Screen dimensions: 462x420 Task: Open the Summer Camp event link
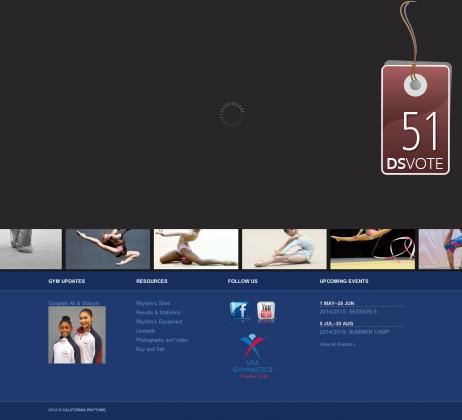coord(354,332)
